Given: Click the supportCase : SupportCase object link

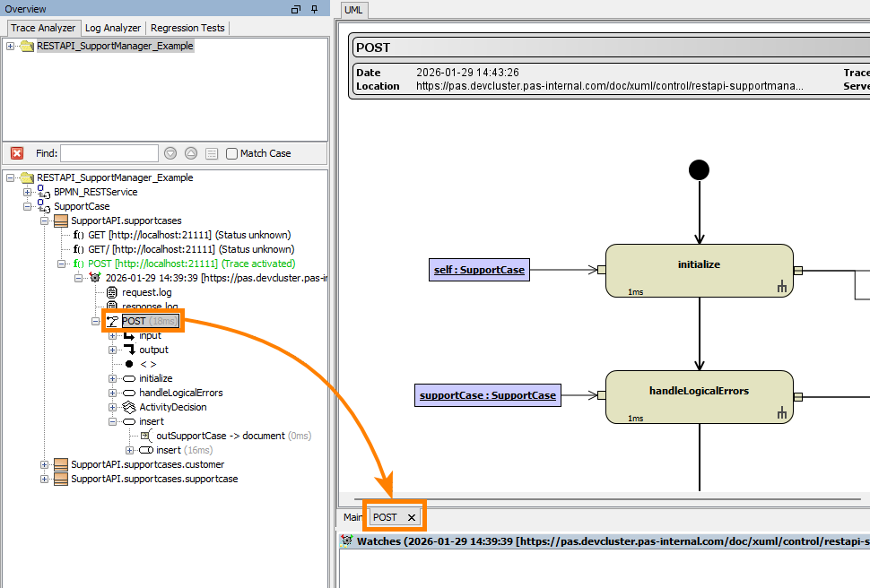Looking at the screenshot, I should pos(487,394).
